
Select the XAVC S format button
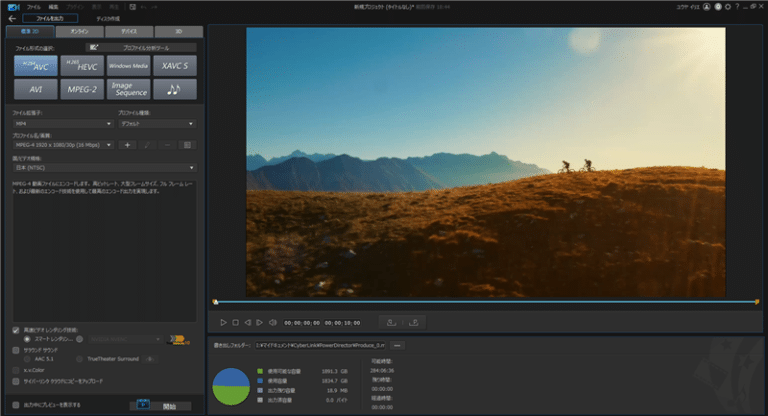pos(175,66)
